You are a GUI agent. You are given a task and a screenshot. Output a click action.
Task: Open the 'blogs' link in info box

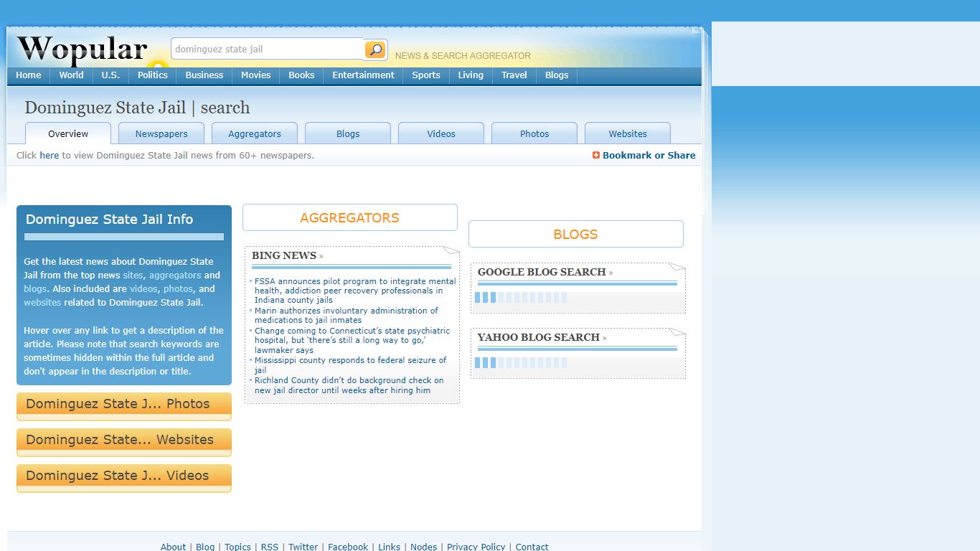(x=35, y=289)
